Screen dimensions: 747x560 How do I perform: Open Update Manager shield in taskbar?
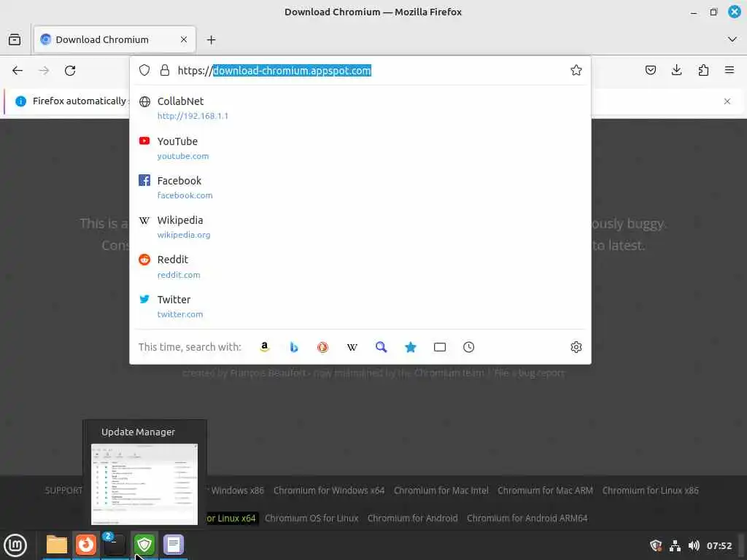pos(144,545)
